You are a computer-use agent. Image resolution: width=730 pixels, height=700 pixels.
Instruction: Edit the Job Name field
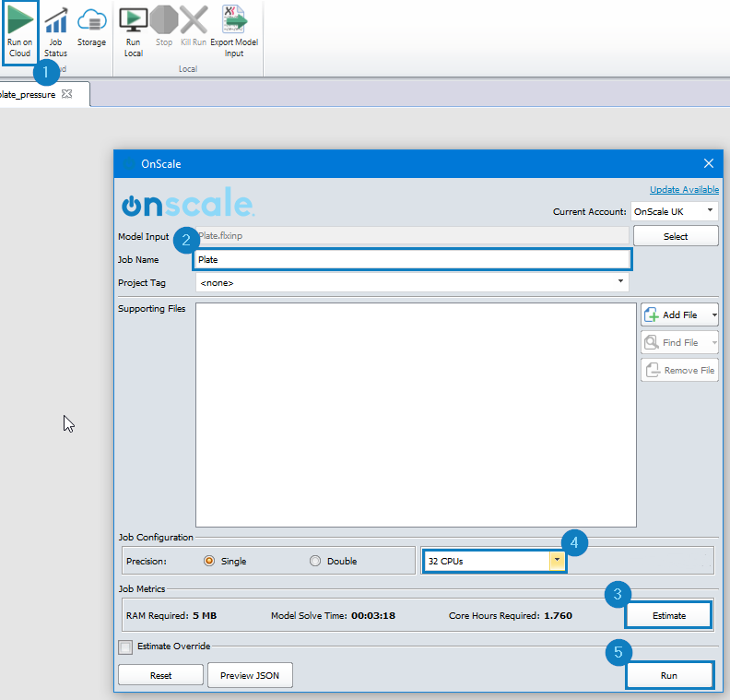click(412, 259)
